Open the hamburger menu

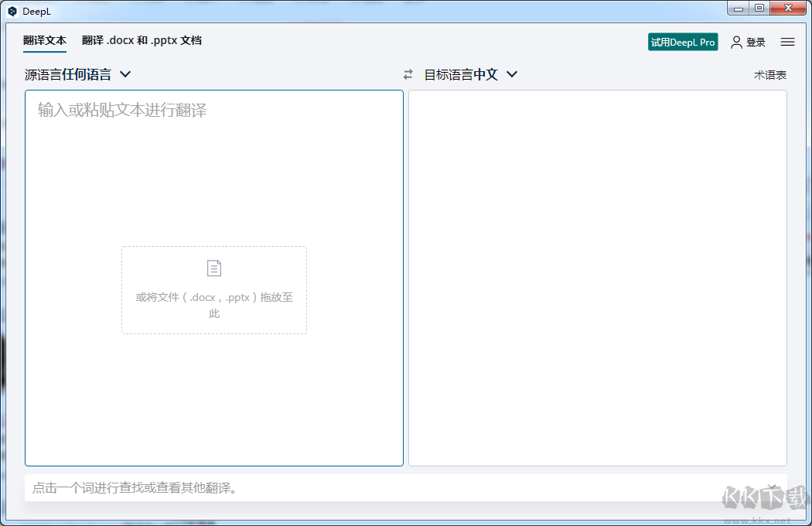coord(786,42)
